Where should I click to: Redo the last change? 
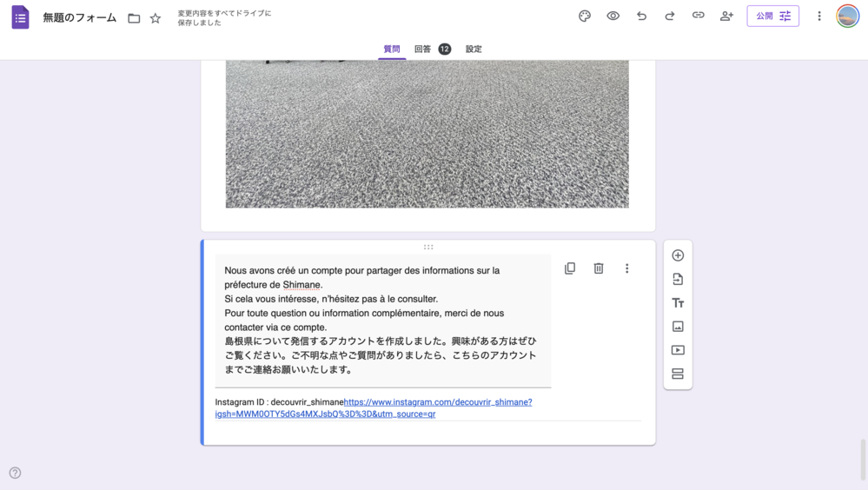pos(670,16)
